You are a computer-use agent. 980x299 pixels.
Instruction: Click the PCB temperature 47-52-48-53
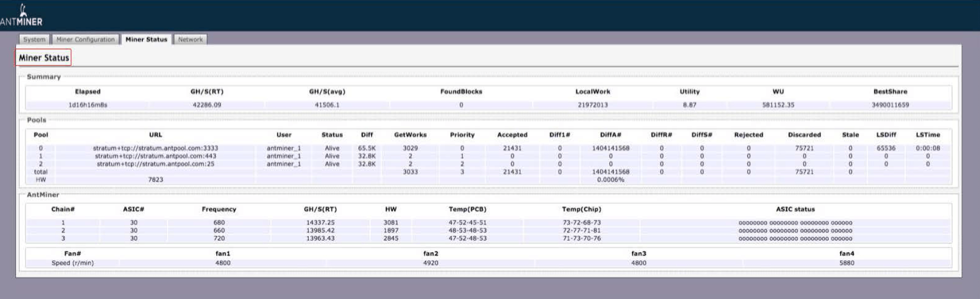click(x=467, y=238)
